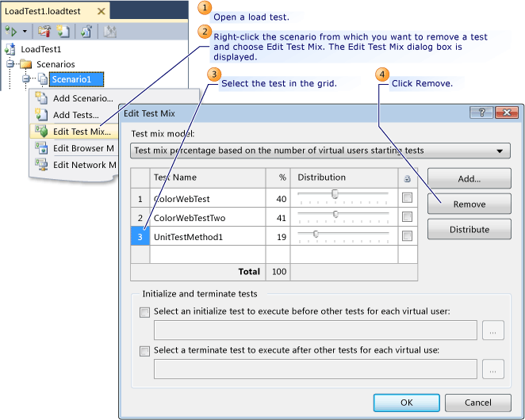The image size is (525, 420).
Task: Click the terminate test path field
Action: click(316, 369)
